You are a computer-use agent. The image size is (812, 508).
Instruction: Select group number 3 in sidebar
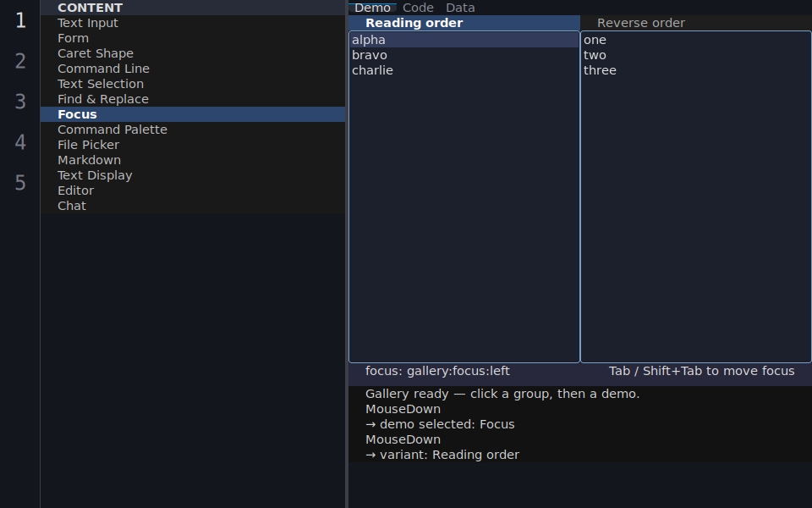(20, 102)
